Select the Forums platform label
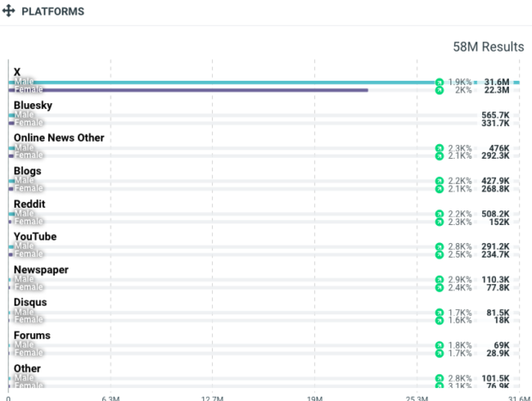 point(32,336)
